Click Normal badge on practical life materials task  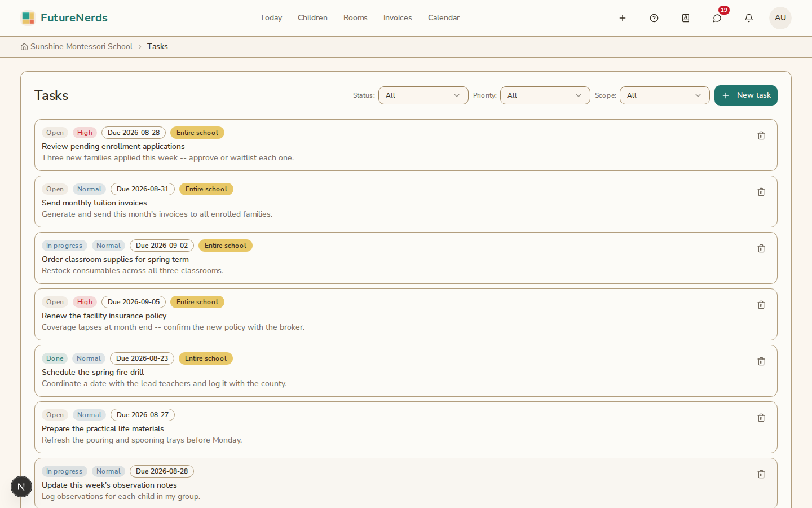click(x=89, y=415)
